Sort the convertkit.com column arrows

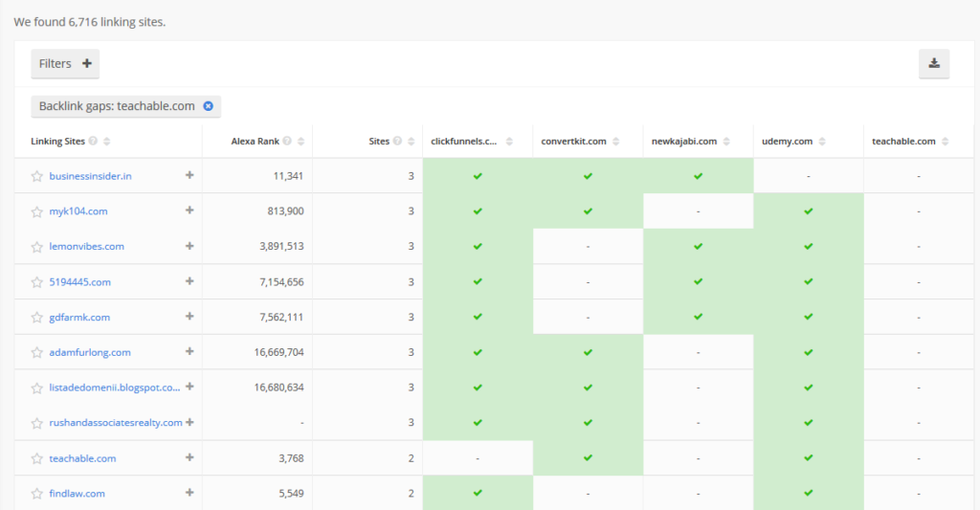point(615,142)
